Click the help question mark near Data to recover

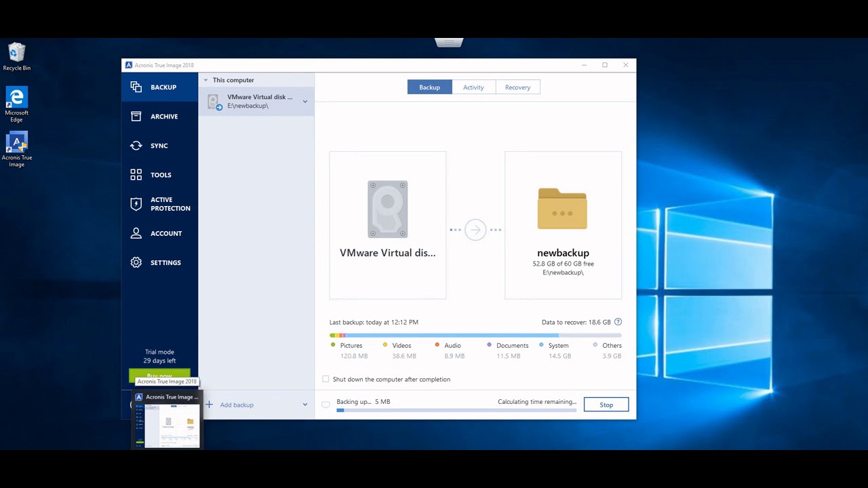click(x=618, y=323)
